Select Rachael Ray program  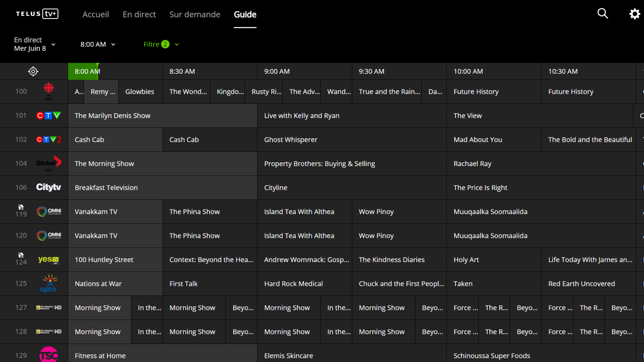541,164
